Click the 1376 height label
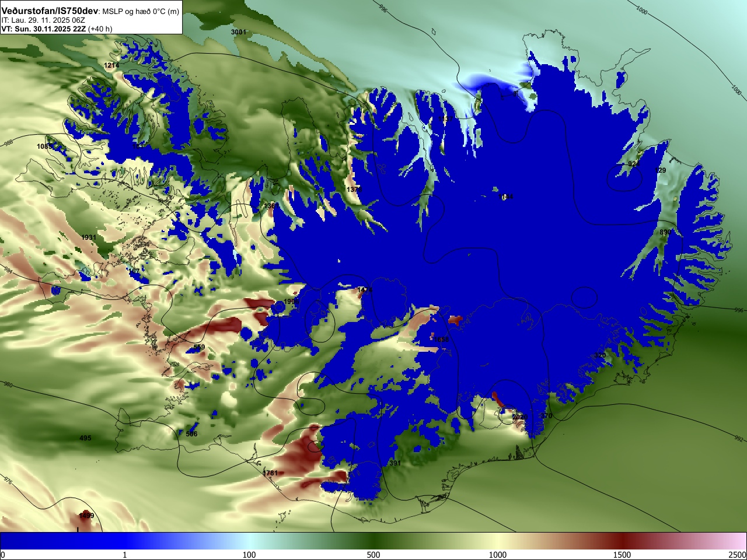Image resolution: width=747 pixels, height=560 pixels. (x=354, y=190)
